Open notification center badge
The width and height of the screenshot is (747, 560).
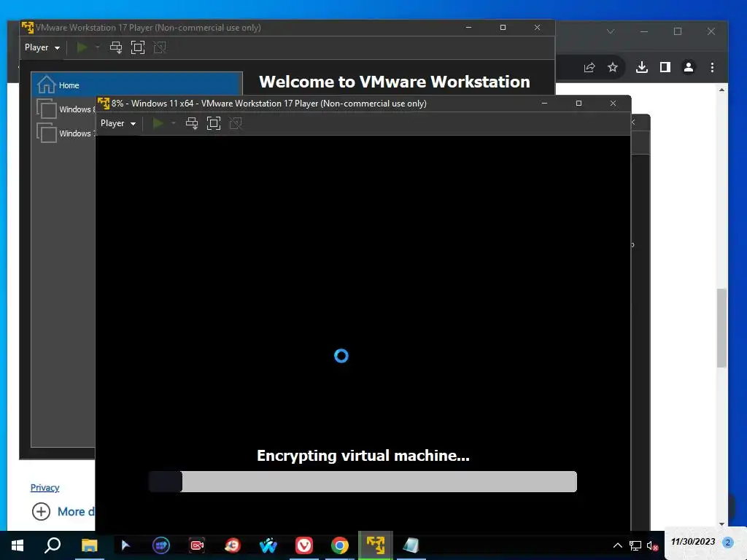point(727,542)
